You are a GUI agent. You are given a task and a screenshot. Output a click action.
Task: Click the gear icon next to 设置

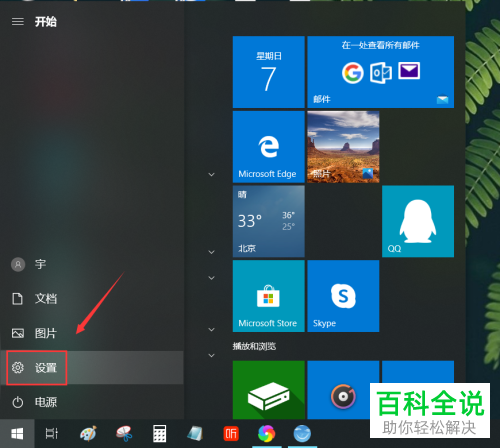(x=18, y=368)
